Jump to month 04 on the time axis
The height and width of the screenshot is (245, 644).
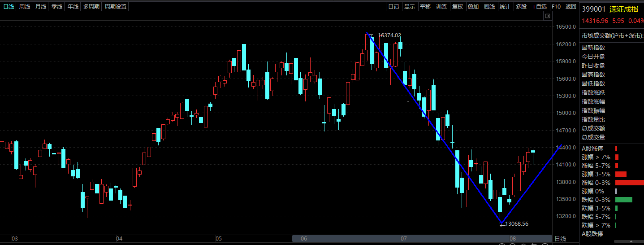tap(119, 239)
